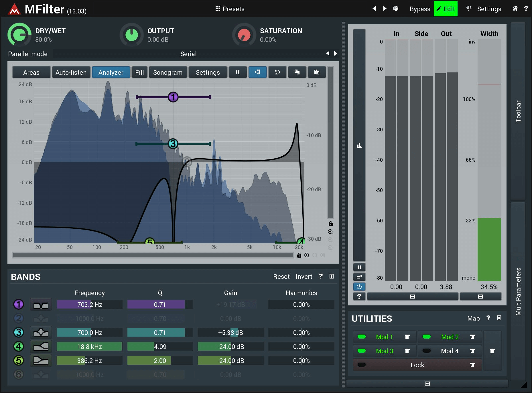Toggle the meter power button off

coord(359,287)
